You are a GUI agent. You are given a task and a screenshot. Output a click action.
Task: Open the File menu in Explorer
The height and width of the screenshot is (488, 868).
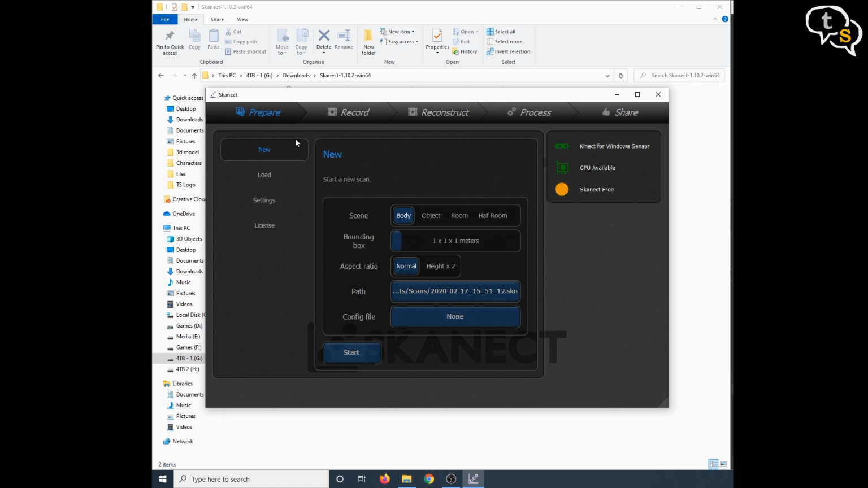click(165, 19)
